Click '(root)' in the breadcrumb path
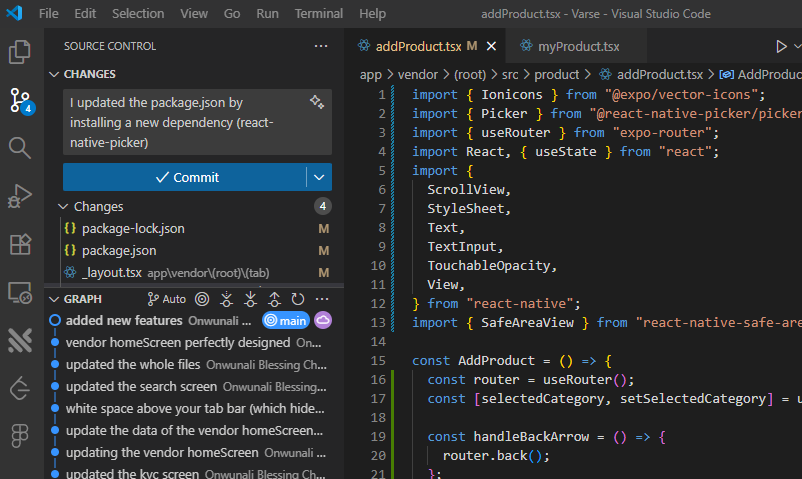The height and width of the screenshot is (479, 802). pyautogui.click(x=470, y=75)
